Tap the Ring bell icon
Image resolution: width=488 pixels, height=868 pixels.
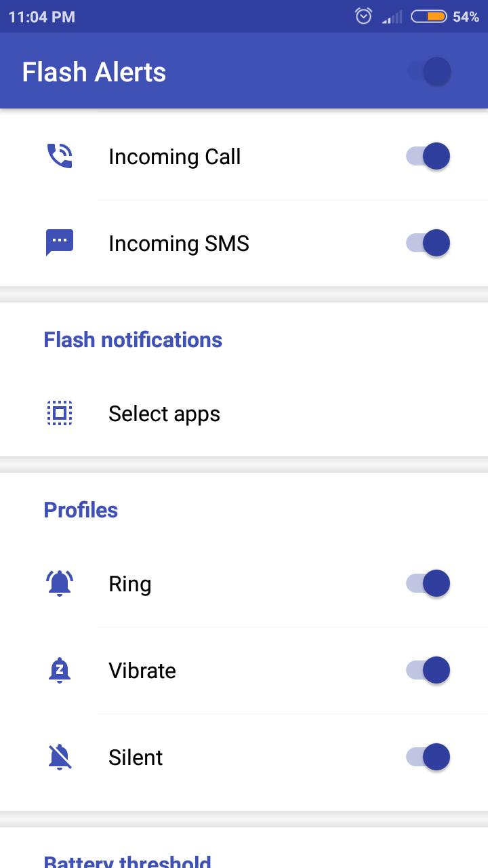coord(60,583)
